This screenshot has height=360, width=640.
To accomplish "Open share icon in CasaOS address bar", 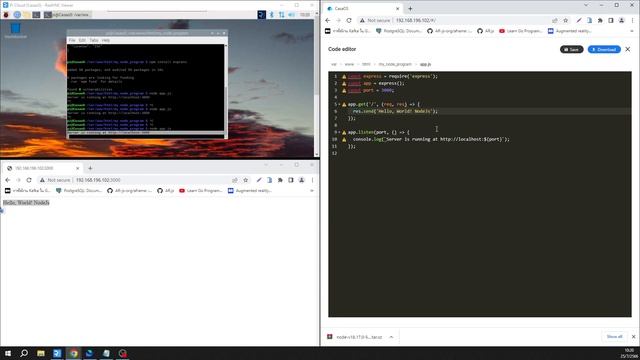I will (x=555, y=20).
